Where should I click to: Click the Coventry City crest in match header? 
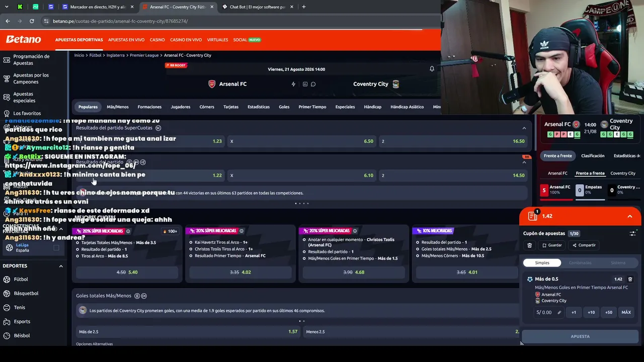point(396,84)
